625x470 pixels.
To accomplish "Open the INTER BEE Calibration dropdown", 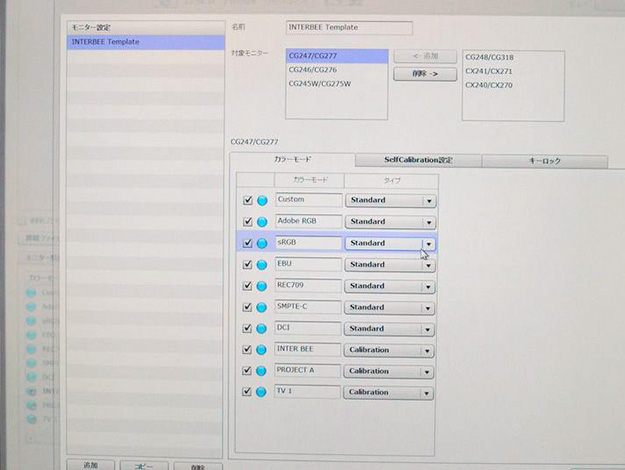I will point(389,350).
